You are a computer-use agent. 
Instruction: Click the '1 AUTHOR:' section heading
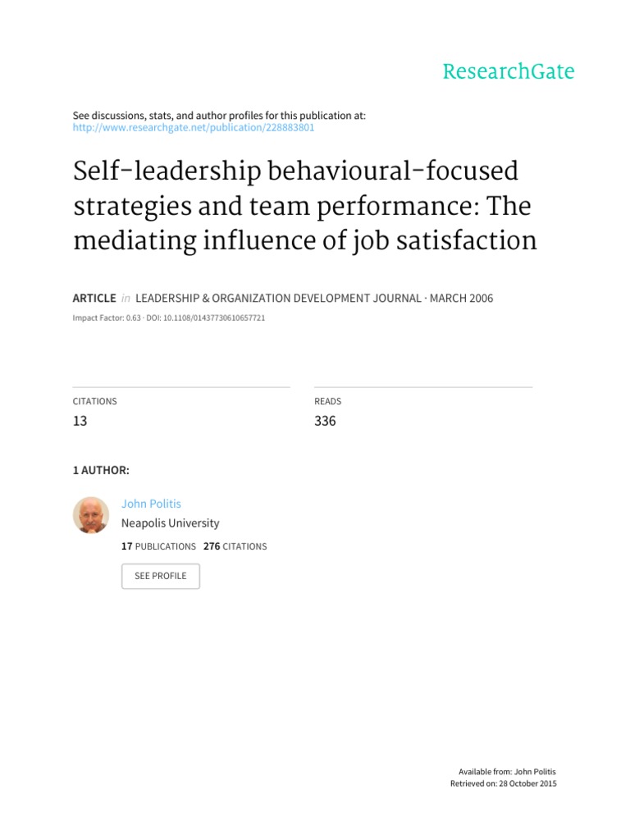(x=101, y=470)
